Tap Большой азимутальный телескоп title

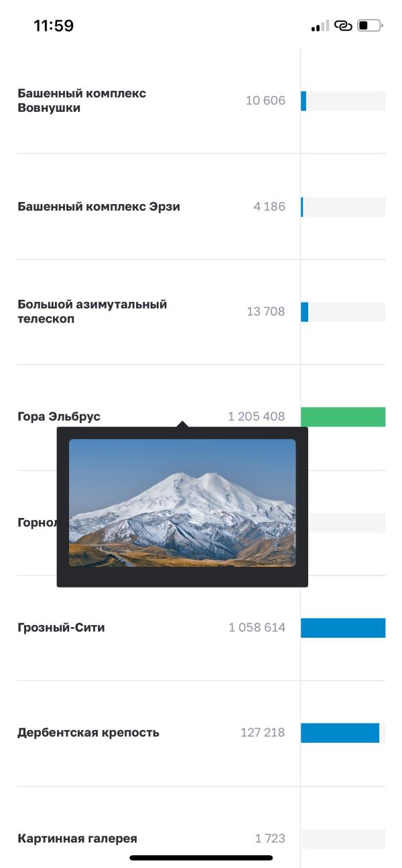tap(92, 311)
